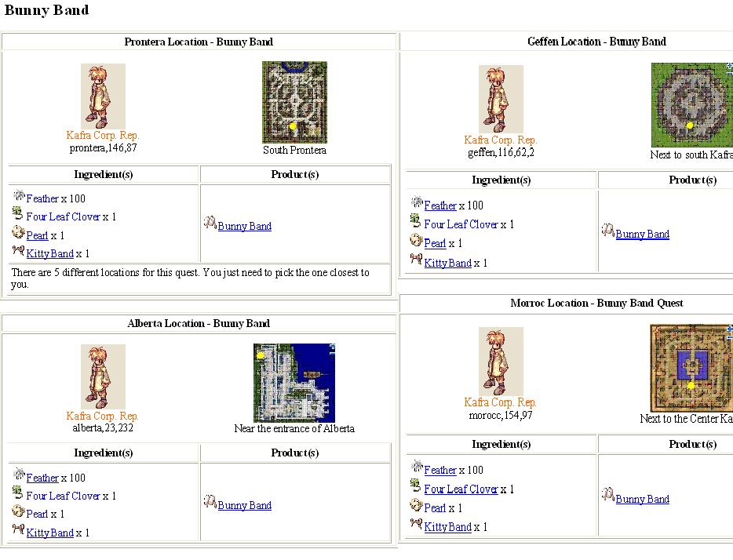This screenshot has height=560, width=733.
Task: Click Kafra Corp. Rep. sprite in Geffen section
Action: coord(501,100)
